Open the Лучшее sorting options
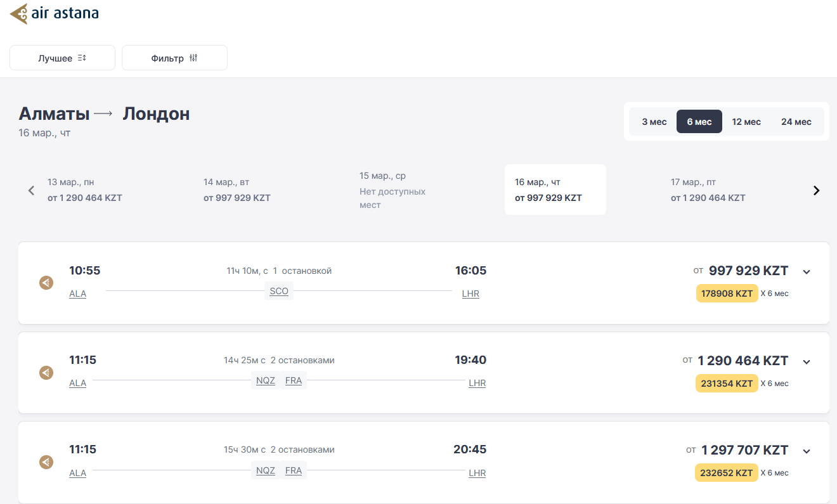The image size is (837, 504). tap(62, 58)
